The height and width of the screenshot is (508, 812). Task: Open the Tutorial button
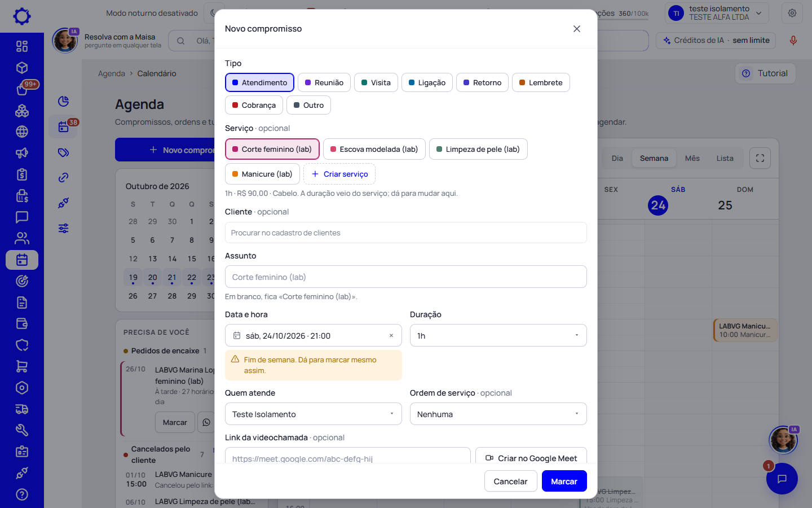tap(765, 73)
